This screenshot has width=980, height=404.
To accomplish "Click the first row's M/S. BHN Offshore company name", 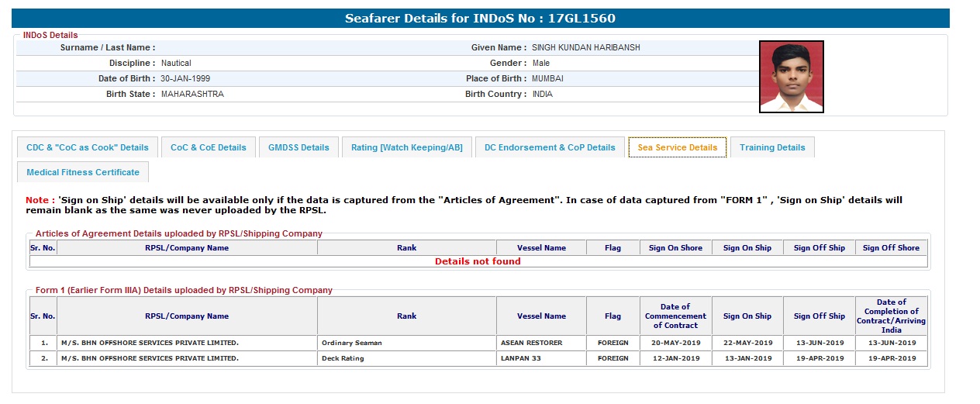I will [x=150, y=343].
